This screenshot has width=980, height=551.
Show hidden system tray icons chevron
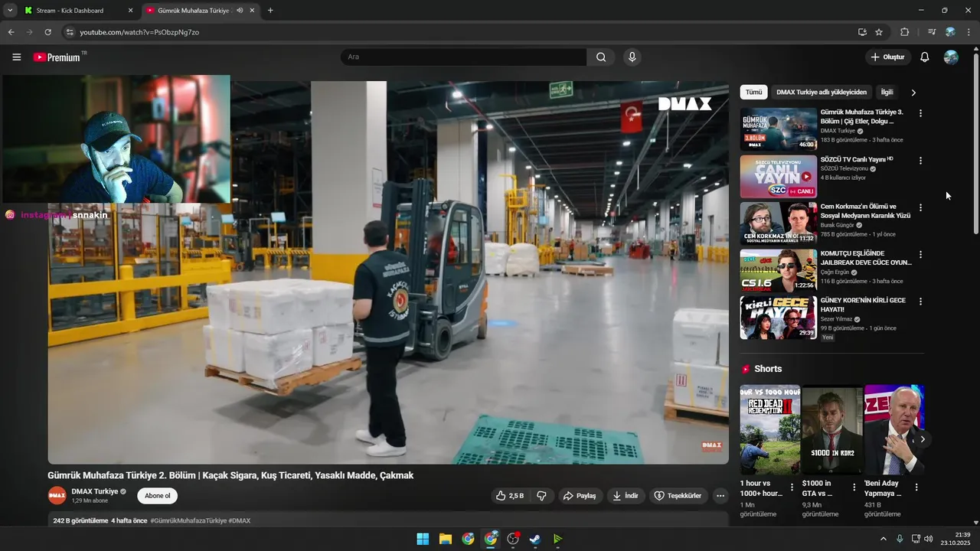click(883, 539)
